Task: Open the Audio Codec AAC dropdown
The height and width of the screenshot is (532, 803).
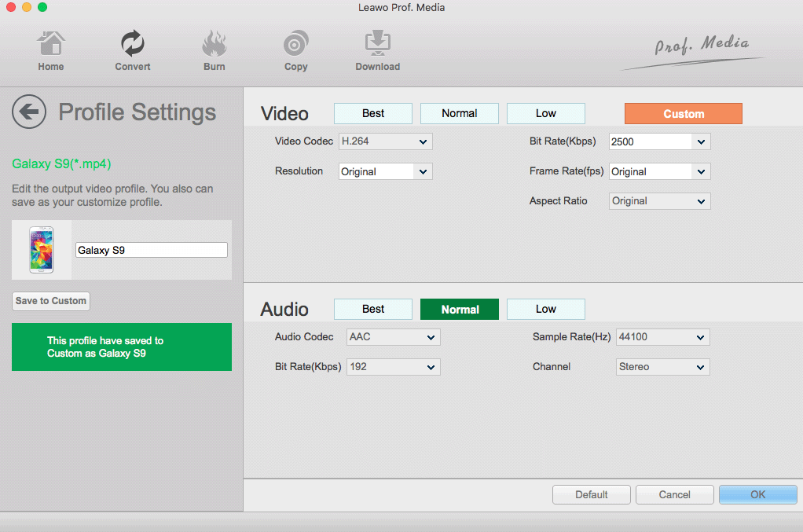Action: click(394, 337)
